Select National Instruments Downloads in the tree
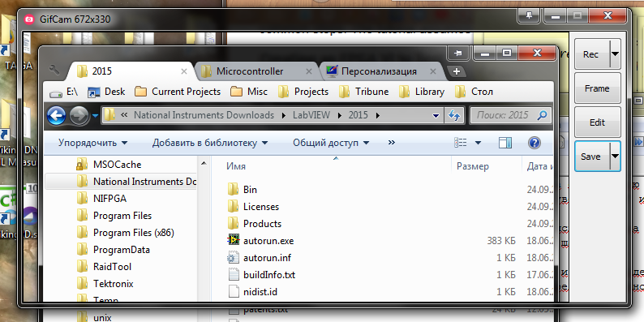 tap(121, 181)
